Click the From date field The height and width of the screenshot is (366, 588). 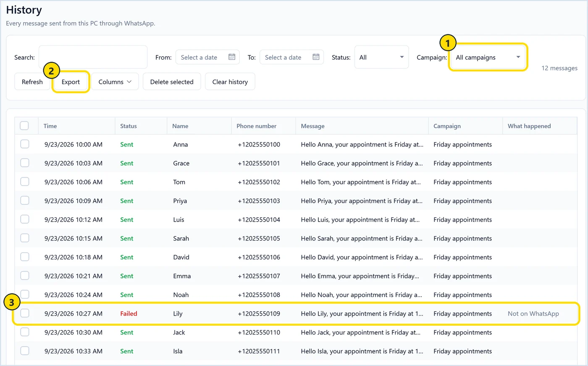click(207, 57)
